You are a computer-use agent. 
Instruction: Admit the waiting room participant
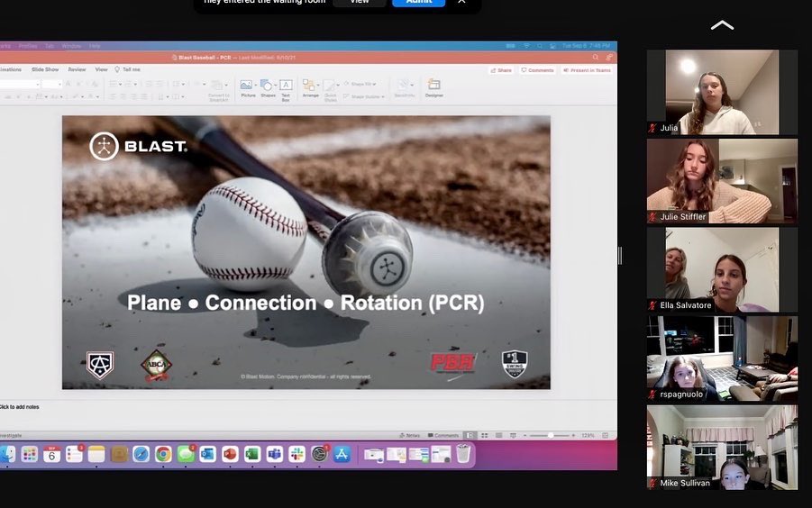click(418, 2)
